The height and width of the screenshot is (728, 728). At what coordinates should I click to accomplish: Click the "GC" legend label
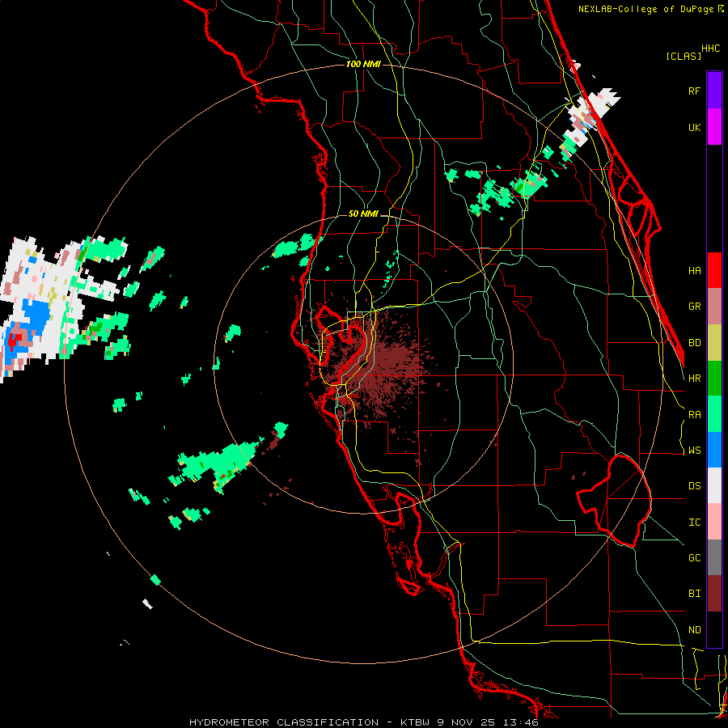(694, 557)
